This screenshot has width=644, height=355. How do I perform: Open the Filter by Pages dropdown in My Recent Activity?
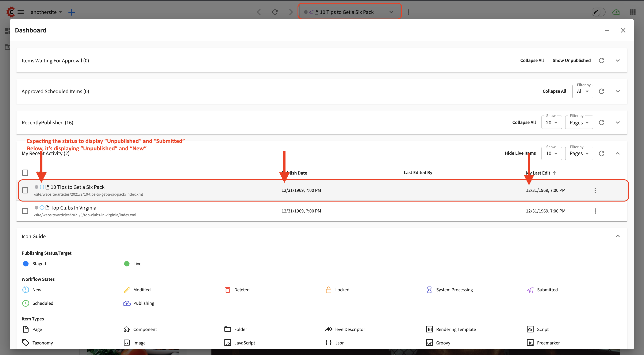tap(579, 153)
